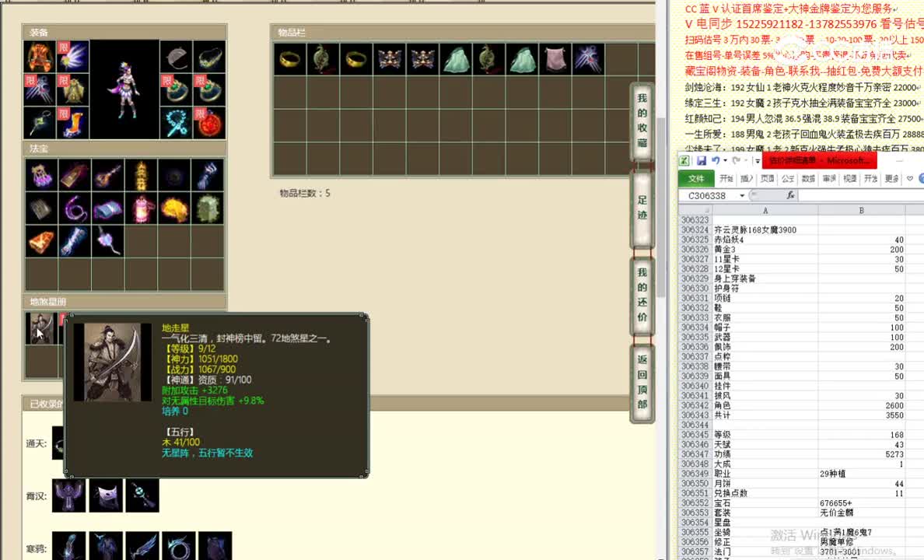Screen dimensions: 924x560
Task: Select the golden pagoda treasure icon
Action: 142,174
